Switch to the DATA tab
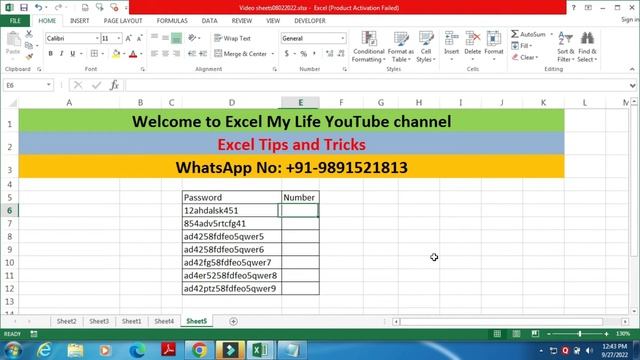640x360 pixels. coord(209,20)
